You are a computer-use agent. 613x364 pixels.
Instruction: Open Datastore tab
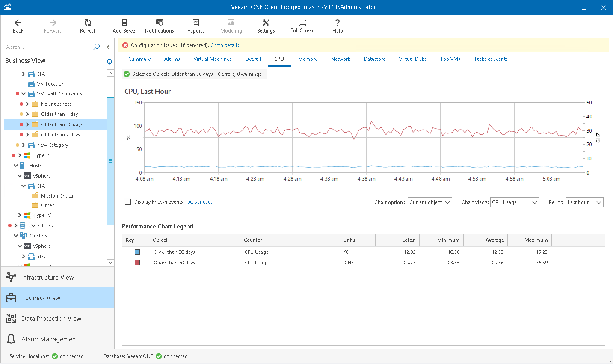tap(375, 59)
